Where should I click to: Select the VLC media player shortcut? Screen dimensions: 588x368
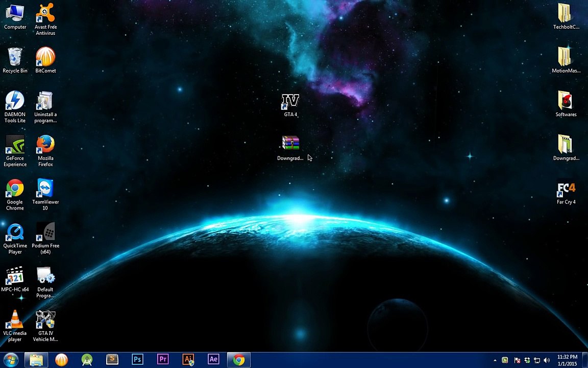point(15,326)
